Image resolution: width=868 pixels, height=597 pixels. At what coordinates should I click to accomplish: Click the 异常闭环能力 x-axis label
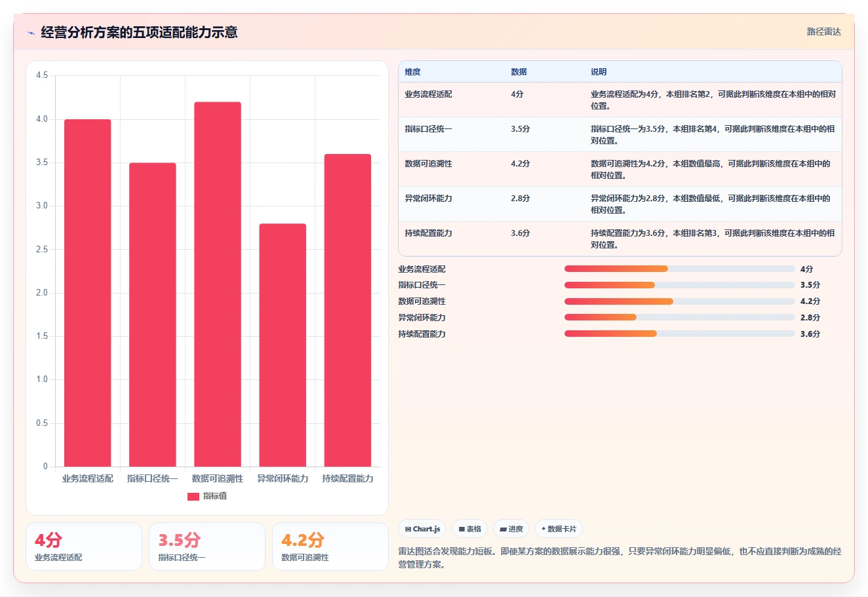click(x=283, y=479)
